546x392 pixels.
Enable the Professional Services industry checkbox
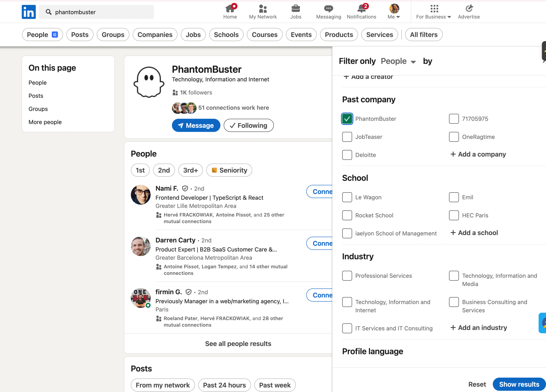pyautogui.click(x=347, y=276)
